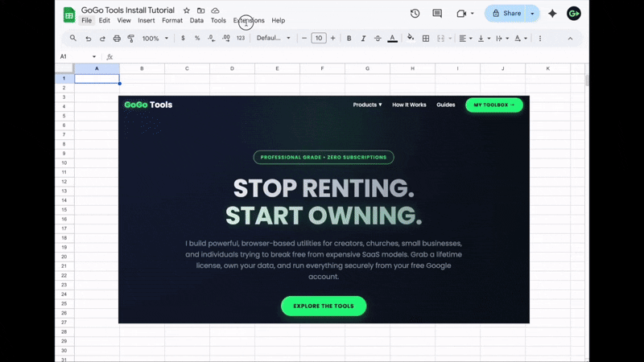644x362 pixels.
Task: Click the Share button
Action: coord(506,14)
